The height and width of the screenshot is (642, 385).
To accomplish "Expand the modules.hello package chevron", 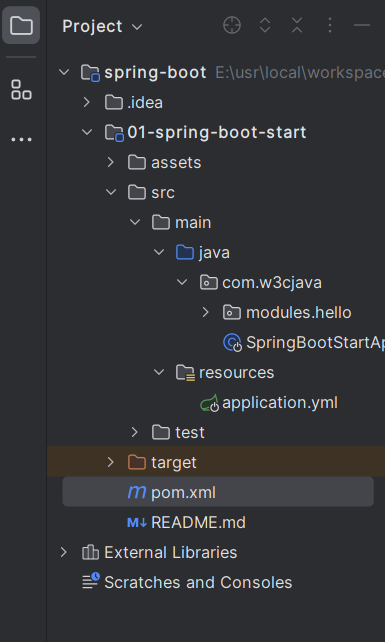I will click(206, 312).
